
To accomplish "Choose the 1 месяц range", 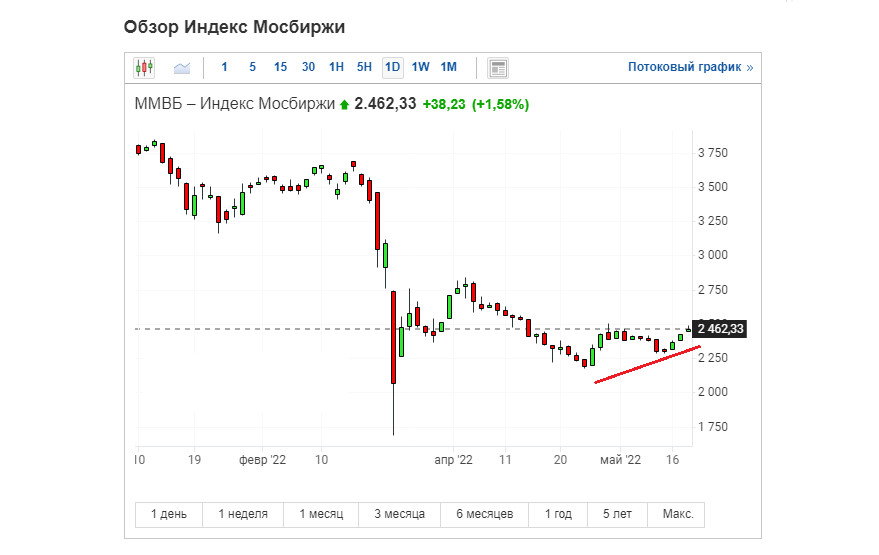I will [x=321, y=514].
